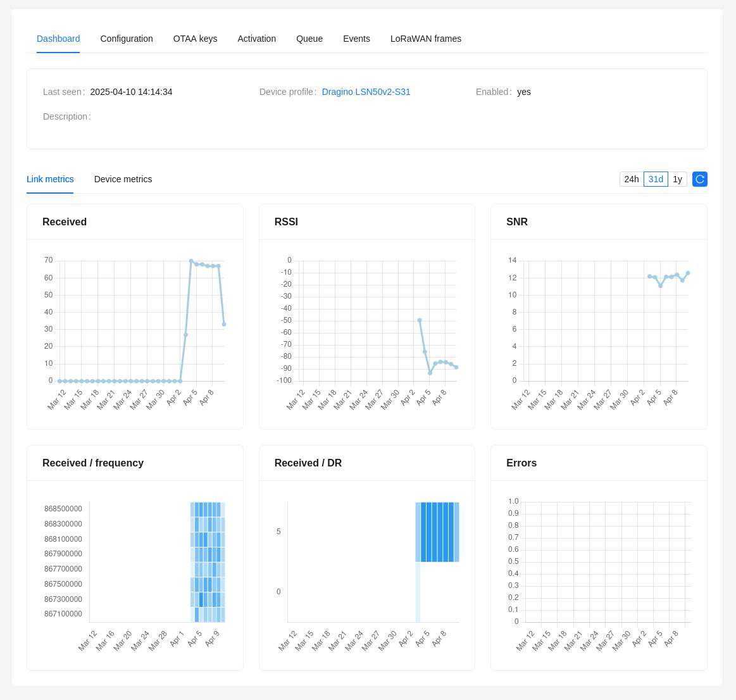The image size is (736, 700).
Task: Click the Received / frequency chart title
Action: pyautogui.click(x=93, y=463)
